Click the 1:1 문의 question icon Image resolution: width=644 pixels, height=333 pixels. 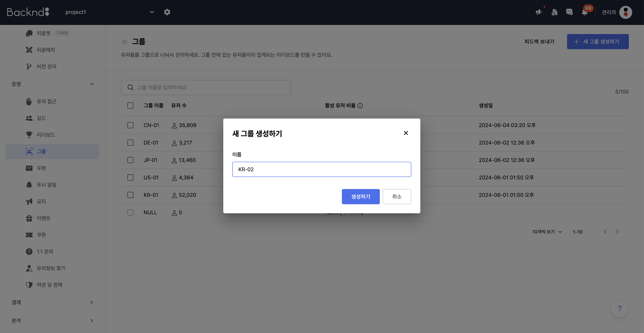tap(29, 251)
